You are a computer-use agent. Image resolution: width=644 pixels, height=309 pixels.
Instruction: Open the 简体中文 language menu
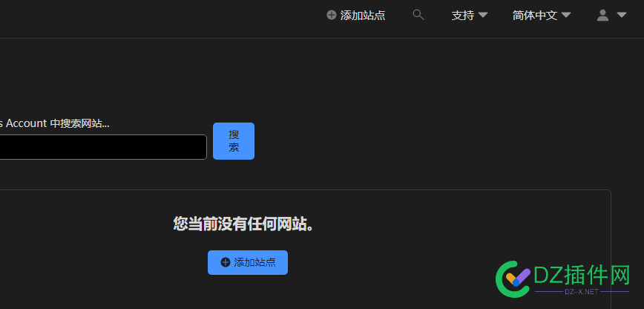point(535,16)
